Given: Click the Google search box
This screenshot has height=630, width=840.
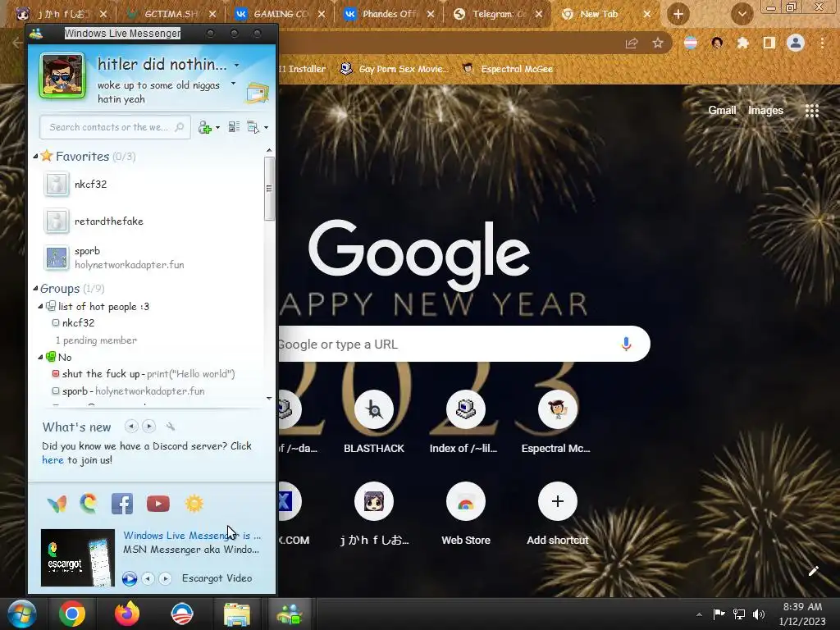Looking at the screenshot, I should (x=464, y=344).
